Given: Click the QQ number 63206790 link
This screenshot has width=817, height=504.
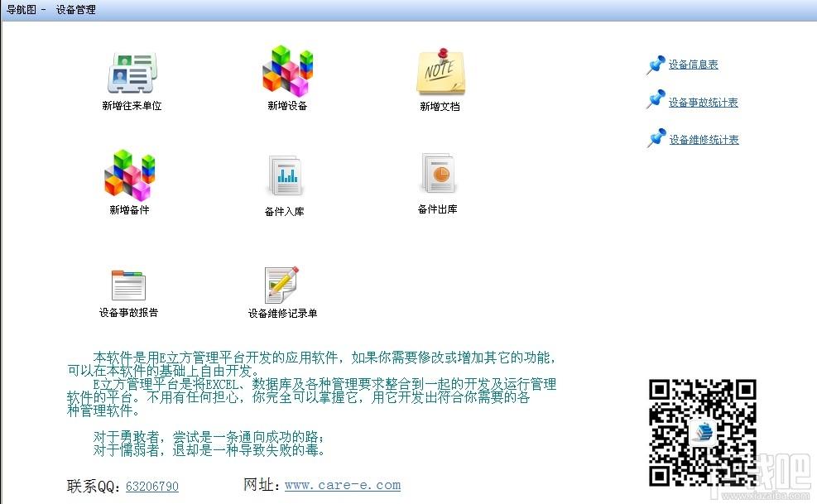Looking at the screenshot, I should tap(152, 487).
